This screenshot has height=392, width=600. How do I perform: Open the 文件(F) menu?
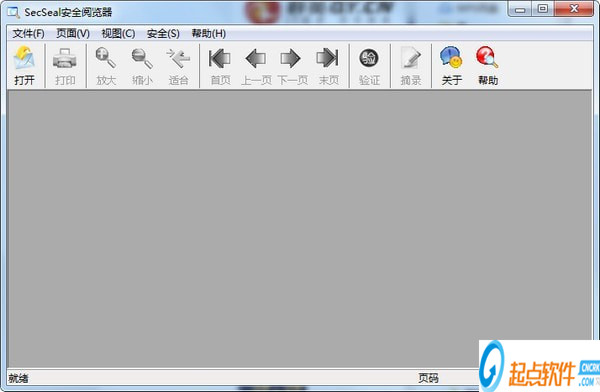(x=28, y=34)
